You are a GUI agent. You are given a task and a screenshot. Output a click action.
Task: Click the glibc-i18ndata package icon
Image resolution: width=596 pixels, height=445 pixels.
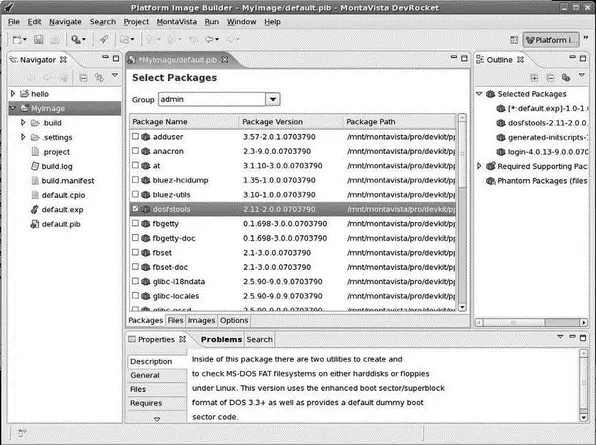tap(146, 282)
